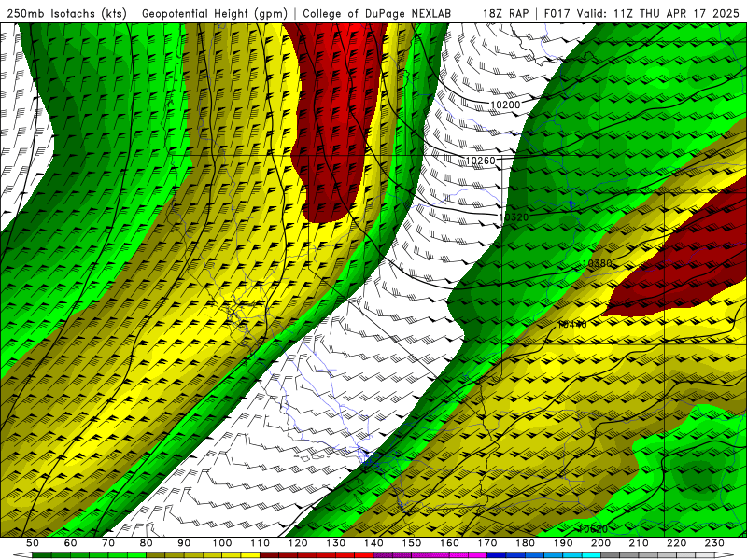
Task: Click the 10320 height contour label
Action: click(514, 217)
